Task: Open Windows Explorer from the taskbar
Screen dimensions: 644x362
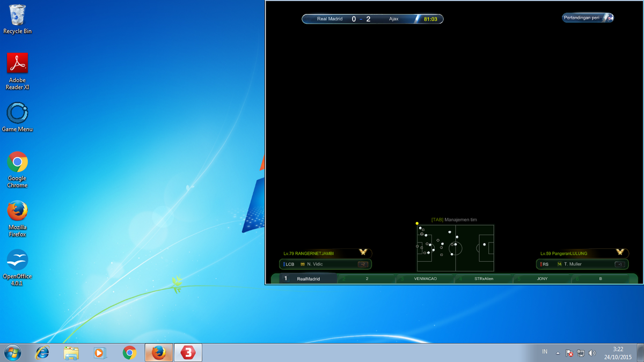Action: click(71, 352)
